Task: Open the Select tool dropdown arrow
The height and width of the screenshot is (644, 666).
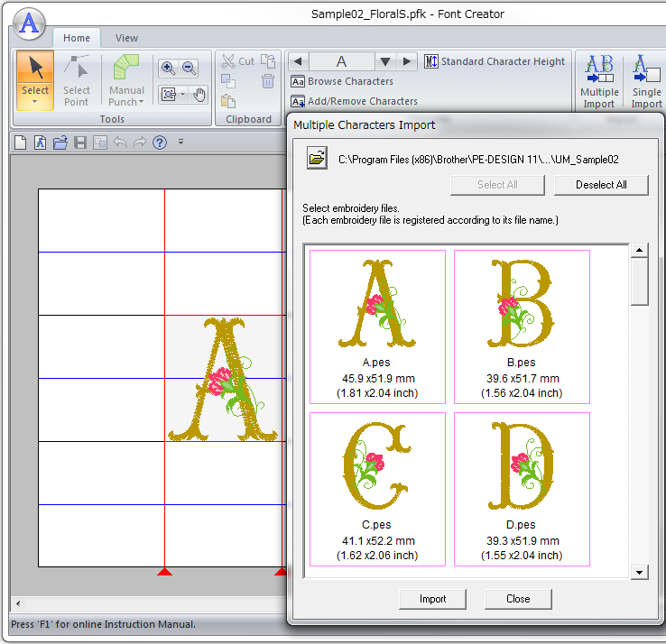Action: tap(35, 102)
